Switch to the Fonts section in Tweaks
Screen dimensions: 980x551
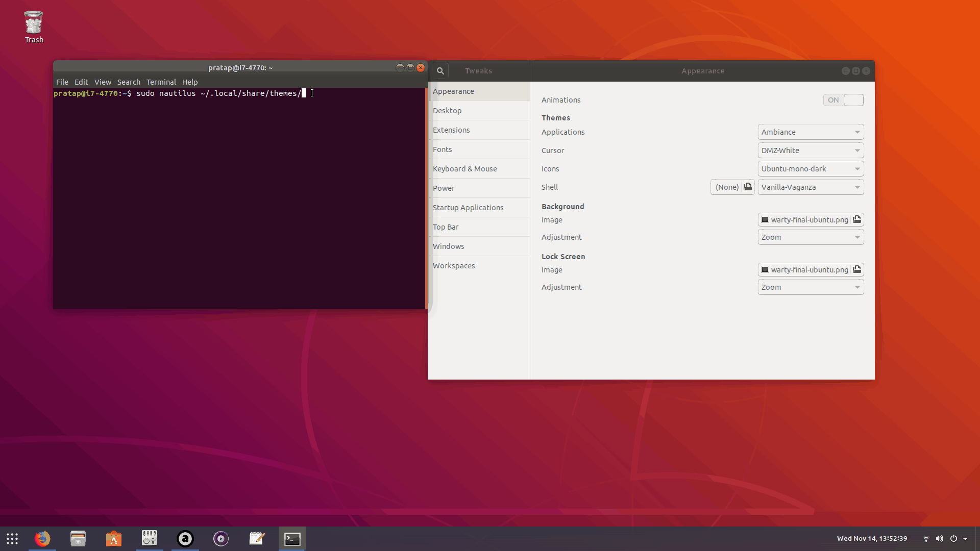[443, 149]
